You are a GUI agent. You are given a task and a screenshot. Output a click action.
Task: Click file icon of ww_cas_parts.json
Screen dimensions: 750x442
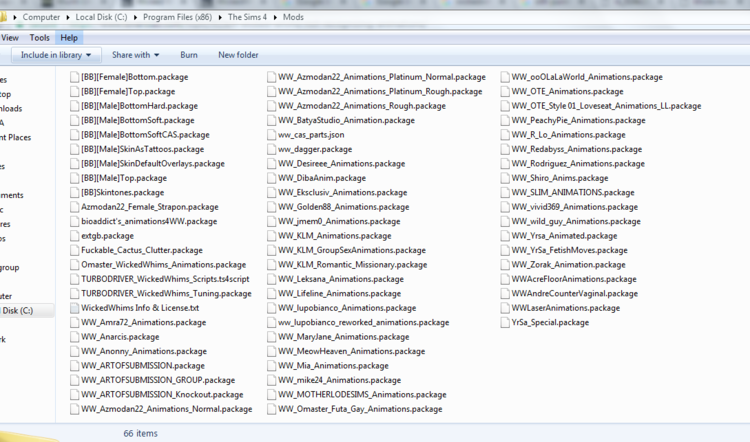271,135
